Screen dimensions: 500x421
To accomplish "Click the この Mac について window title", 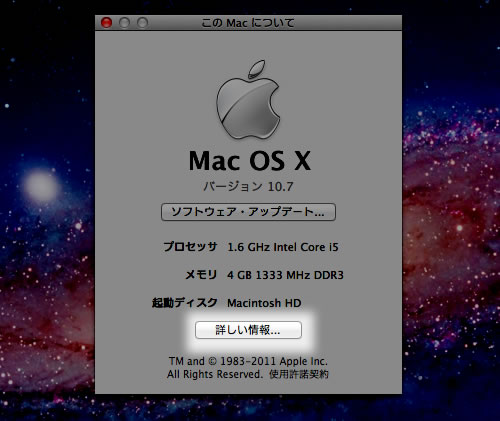I will [x=248, y=23].
